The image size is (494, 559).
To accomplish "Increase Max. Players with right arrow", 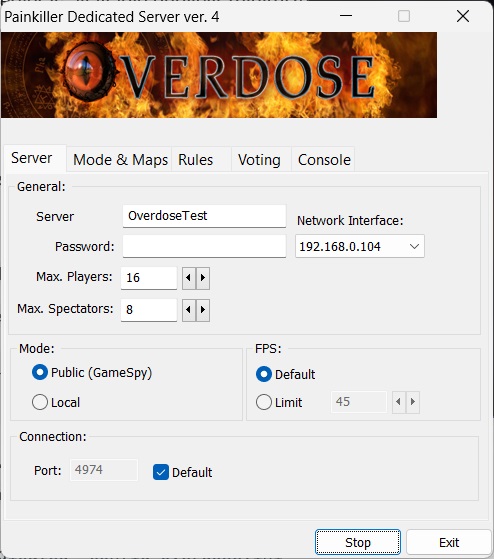I will (x=203, y=278).
